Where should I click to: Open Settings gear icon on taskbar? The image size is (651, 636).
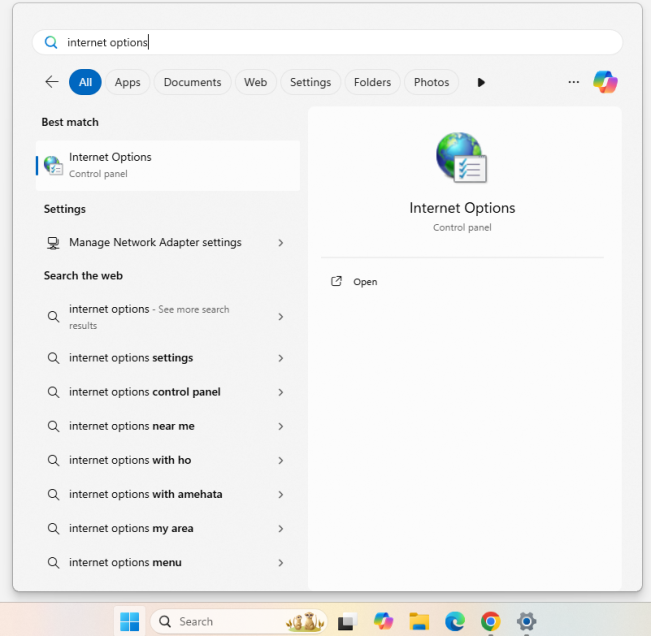click(526, 621)
